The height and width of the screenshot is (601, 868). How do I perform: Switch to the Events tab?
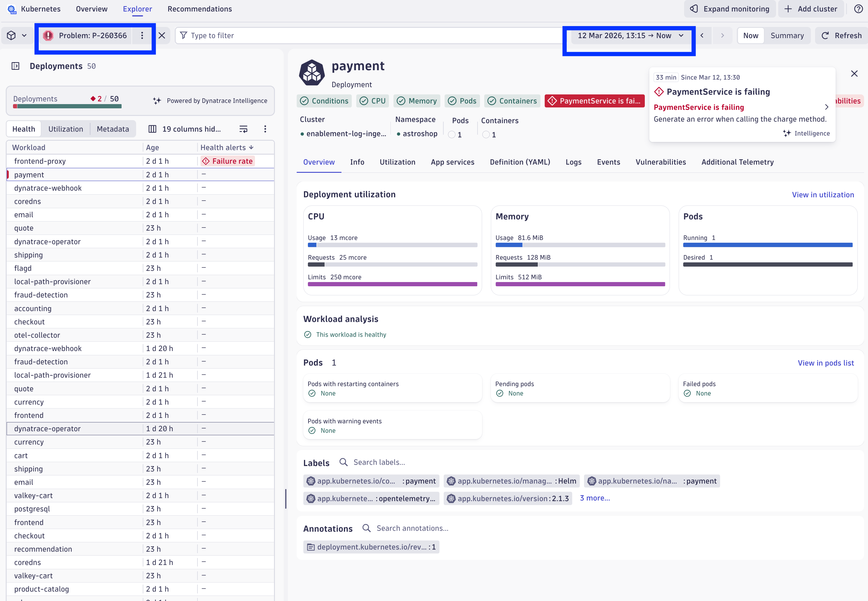click(x=609, y=162)
